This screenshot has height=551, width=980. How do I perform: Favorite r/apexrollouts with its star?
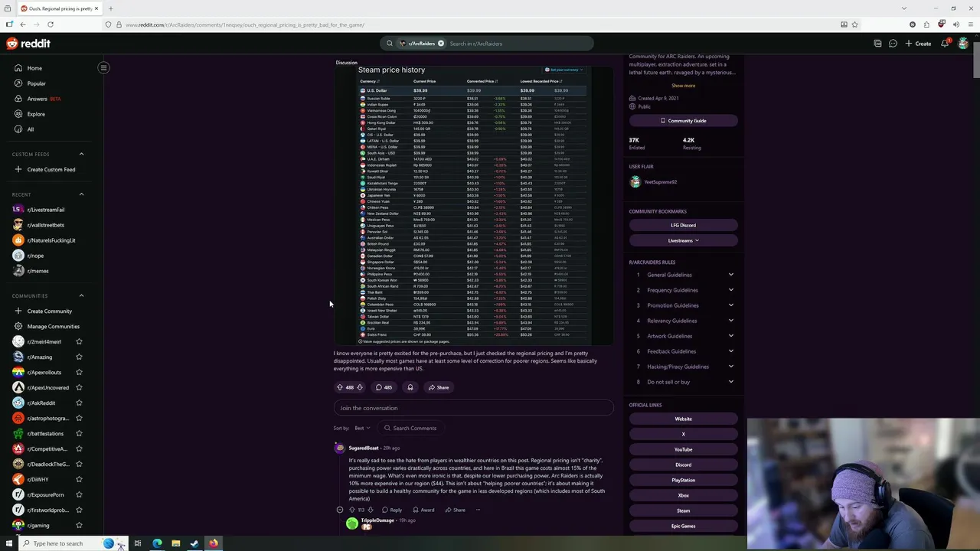(x=79, y=372)
